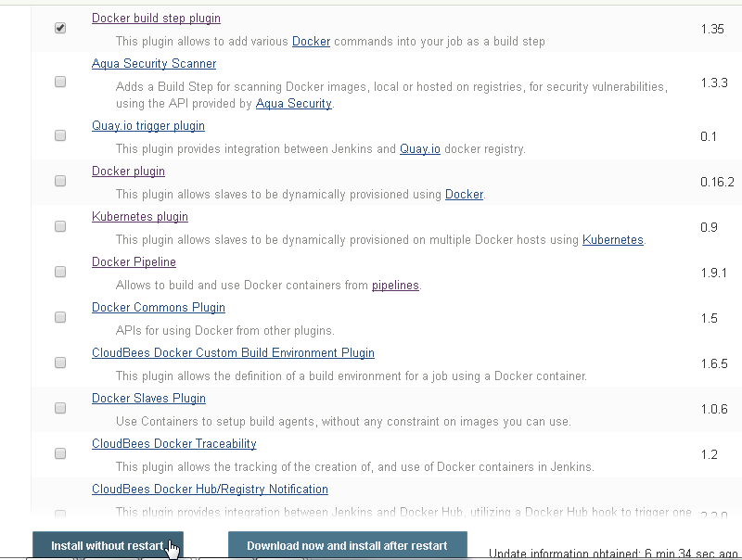742x560 pixels.
Task: Click version 0.1 of Quay.io trigger plugin
Action: coord(709,136)
